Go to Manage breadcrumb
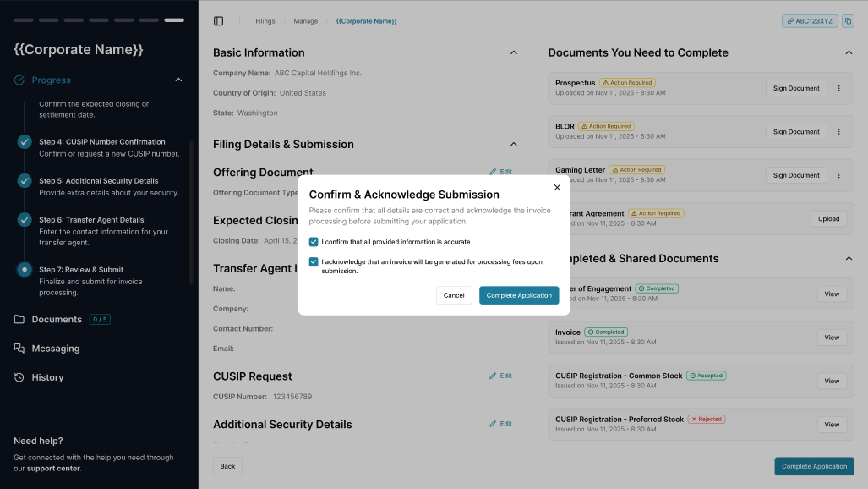Viewport: 868px width, 489px height. [x=306, y=21]
